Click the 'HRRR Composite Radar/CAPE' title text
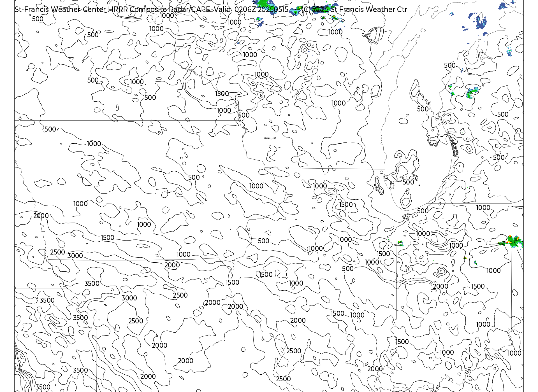The width and height of the screenshot is (538, 392). pos(159,10)
